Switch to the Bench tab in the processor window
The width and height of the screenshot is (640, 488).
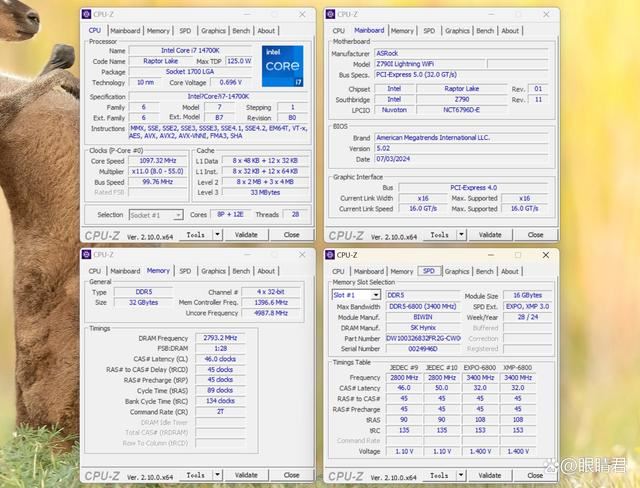240,31
